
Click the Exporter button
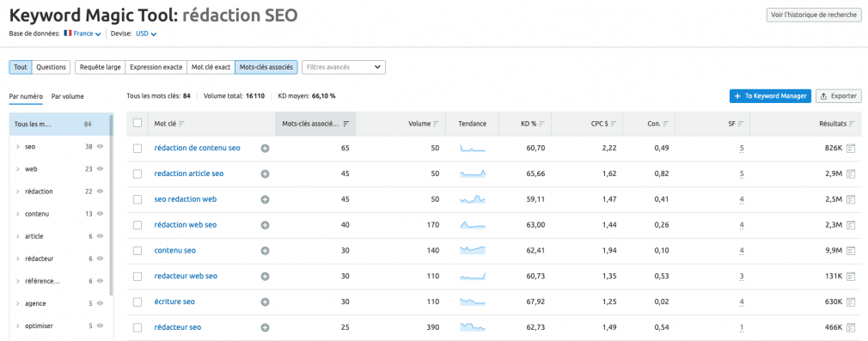coord(839,96)
